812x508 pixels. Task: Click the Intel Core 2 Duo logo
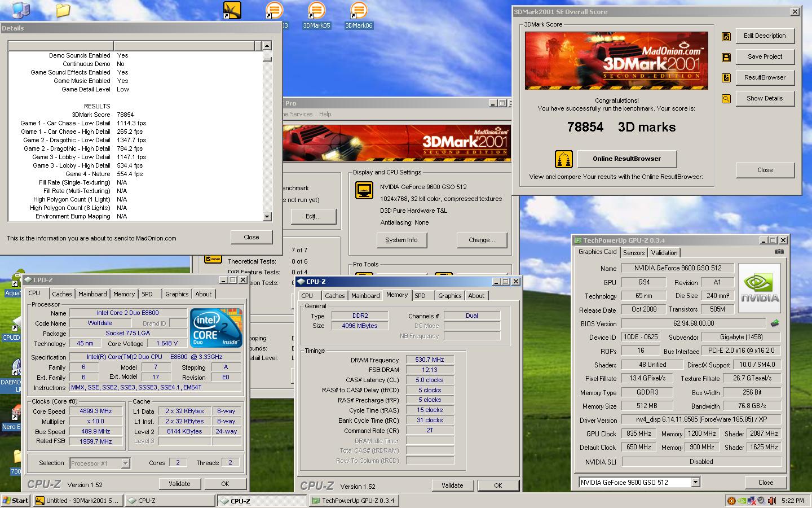(x=216, y=327)
